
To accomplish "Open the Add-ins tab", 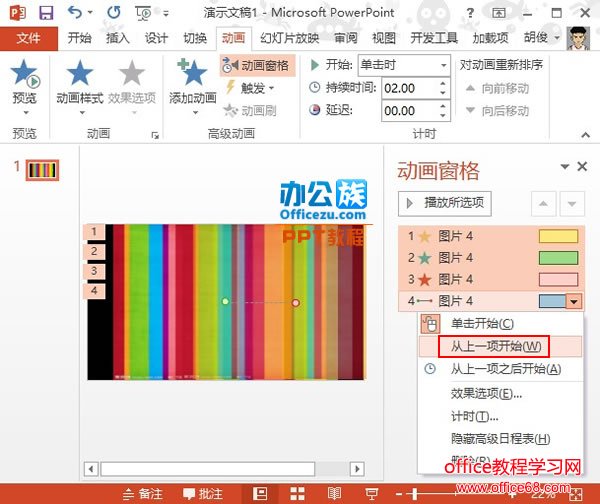I will 490,38.
